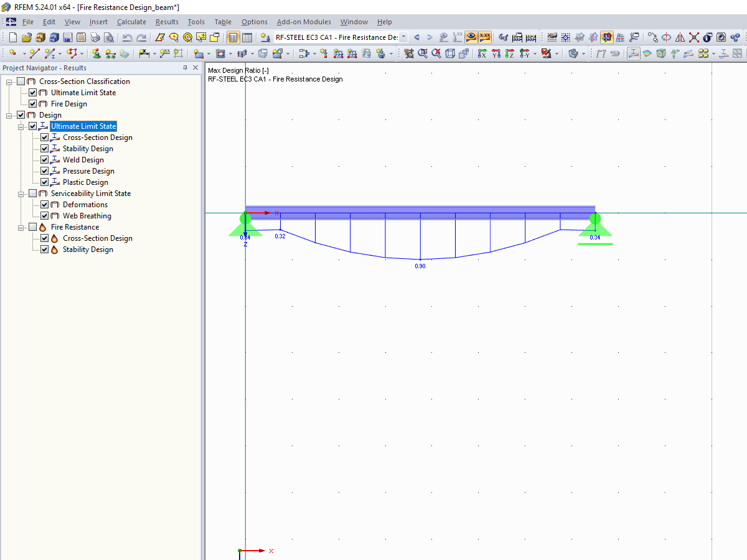This screenshot has width=747, height=560.
Task: Open the Undo icon to revert last action
Action: tap(129, 37)
